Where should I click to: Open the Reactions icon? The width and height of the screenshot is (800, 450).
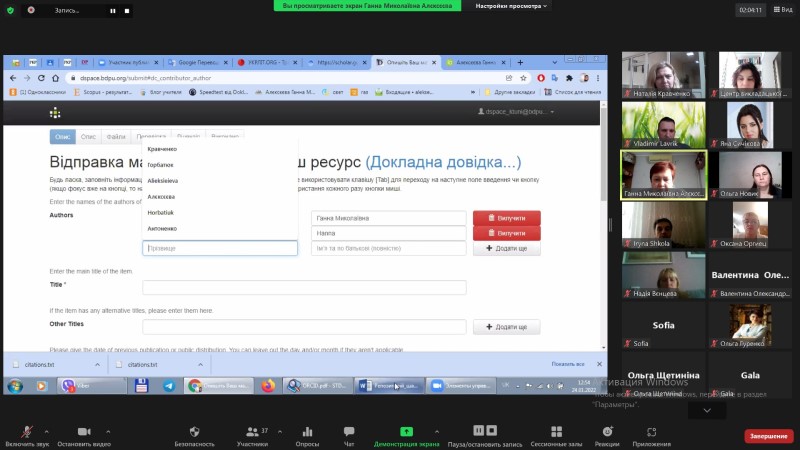tap(606, 431)
